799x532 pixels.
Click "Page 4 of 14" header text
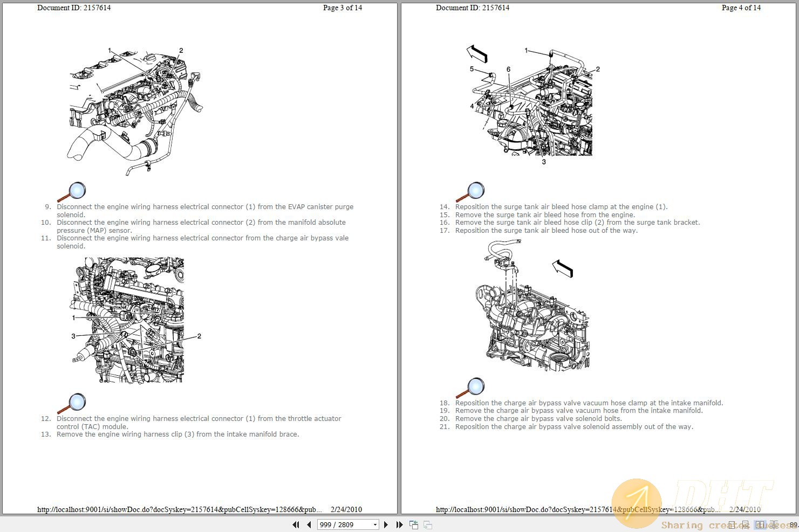tap(741, 8)
